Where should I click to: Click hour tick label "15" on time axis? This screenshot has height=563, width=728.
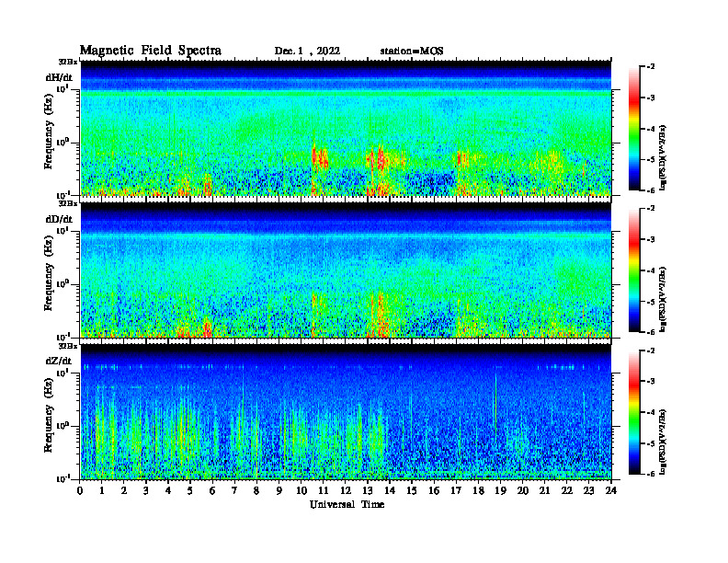point(412,491)
